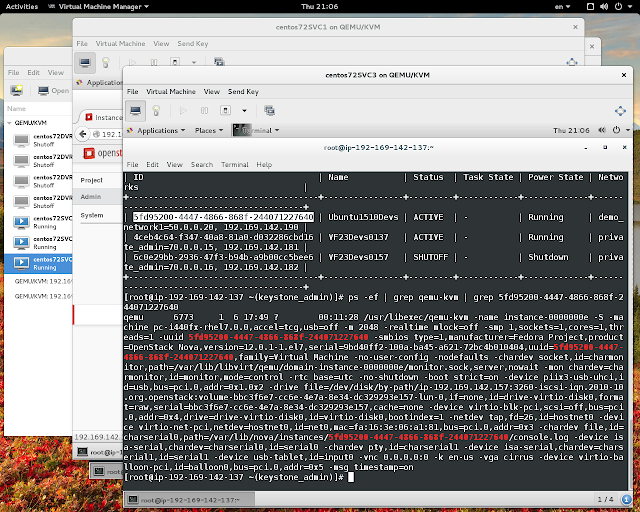The height and width of the screenshot is (512, 640).
Task: Open View menu in centos72SVC3 window
Action: click(x=211, y=91)
